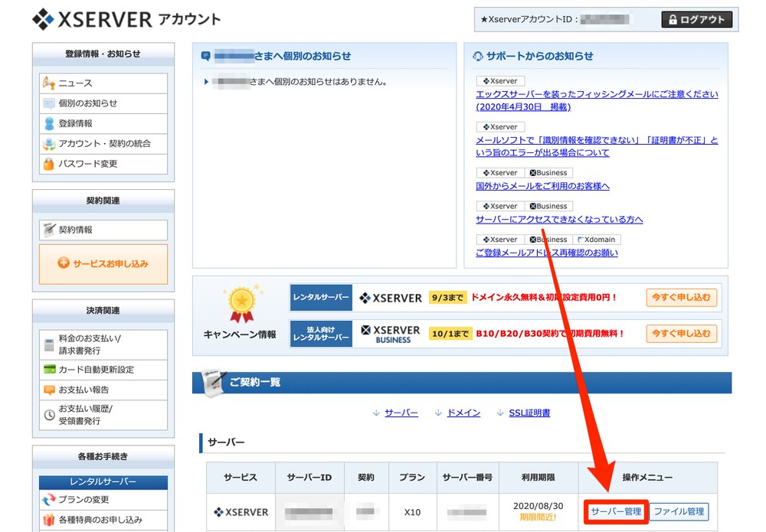Open the phishing mail warning notice link
The width and height of the screenshot is (766, 532).
[597, 100]
